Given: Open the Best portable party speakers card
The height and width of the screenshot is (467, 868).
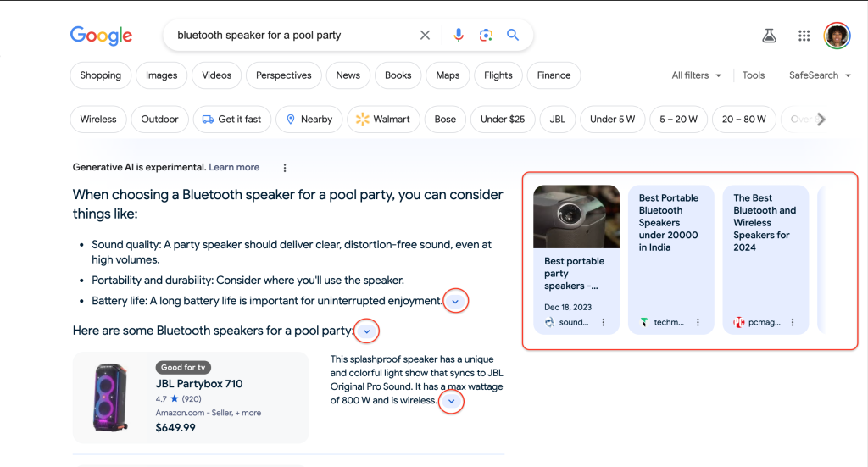Looking at the screenshot, I should point(576,259).
